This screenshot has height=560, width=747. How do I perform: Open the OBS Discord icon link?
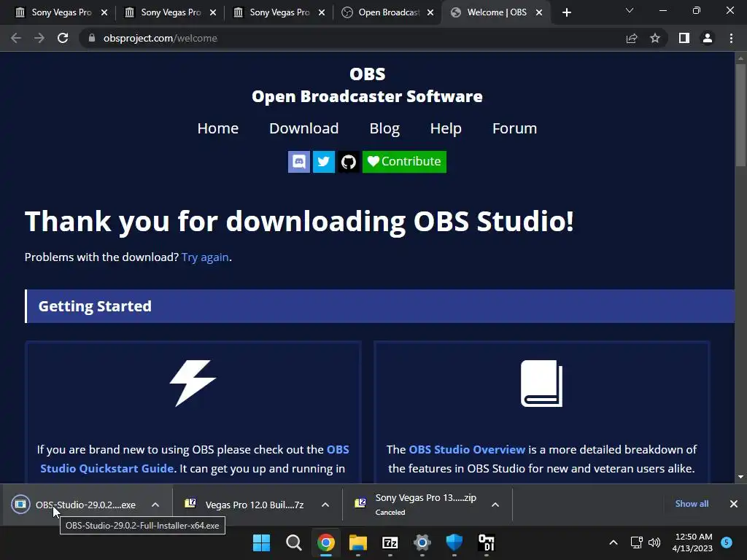click(x=298, y=162)
